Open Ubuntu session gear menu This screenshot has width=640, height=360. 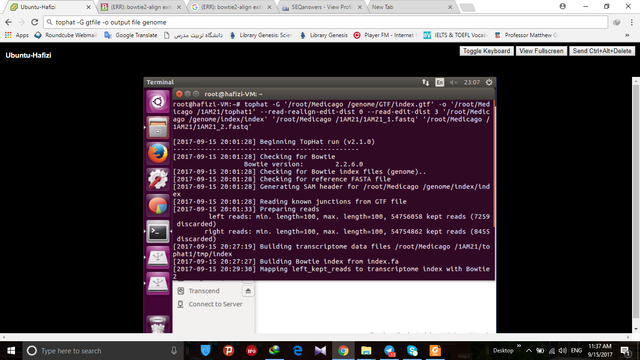(489, 82)
